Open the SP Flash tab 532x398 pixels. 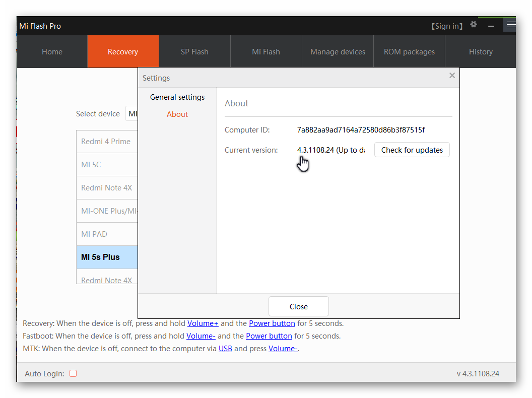(194, 51)
